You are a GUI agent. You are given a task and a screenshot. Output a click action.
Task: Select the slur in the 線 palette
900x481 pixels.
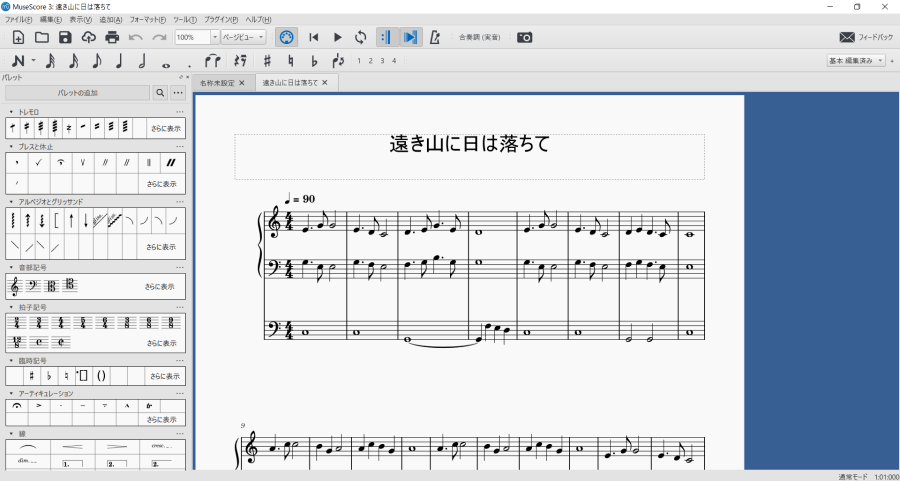pyautogui.click(x=28, y=446)
